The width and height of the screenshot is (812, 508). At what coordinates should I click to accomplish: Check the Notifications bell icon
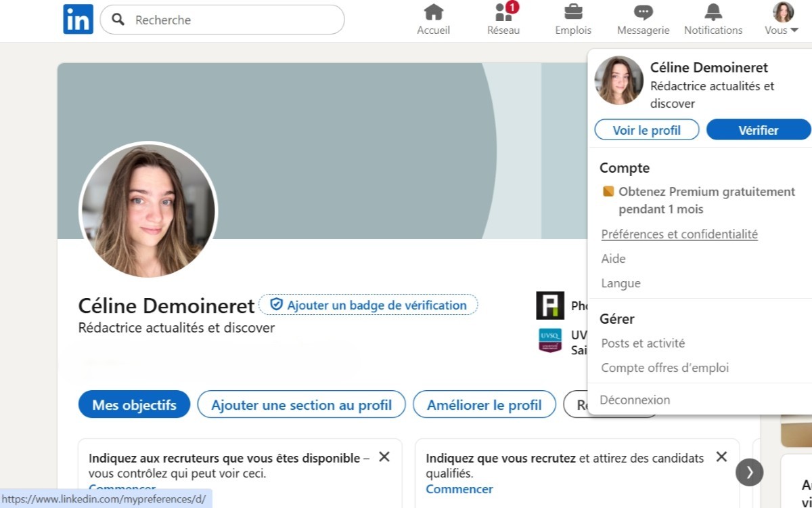point(713,14)
